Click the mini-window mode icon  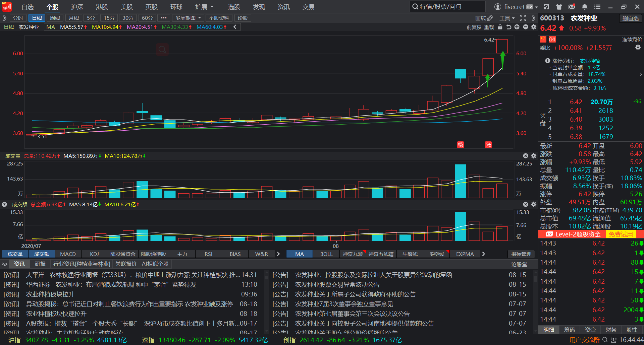click(546, 7)
